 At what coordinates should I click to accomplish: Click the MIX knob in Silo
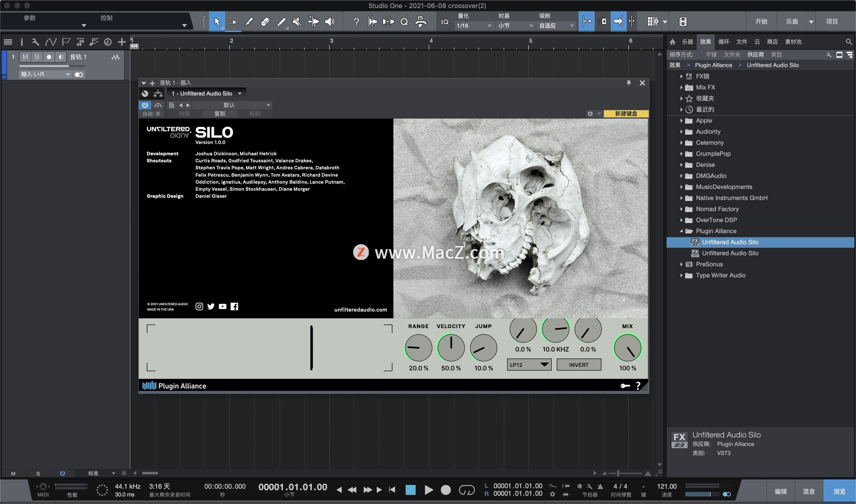pyautogui.click(x=627, y=348)
